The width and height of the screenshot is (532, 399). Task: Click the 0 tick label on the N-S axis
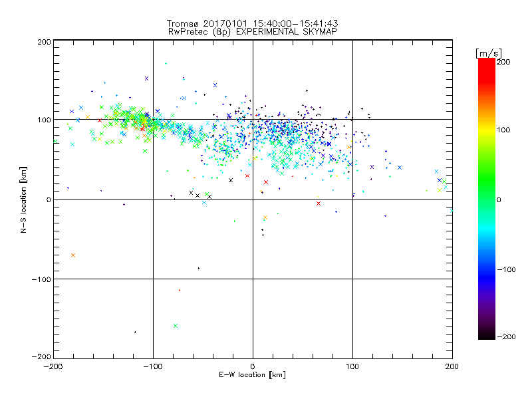point(49,199)
